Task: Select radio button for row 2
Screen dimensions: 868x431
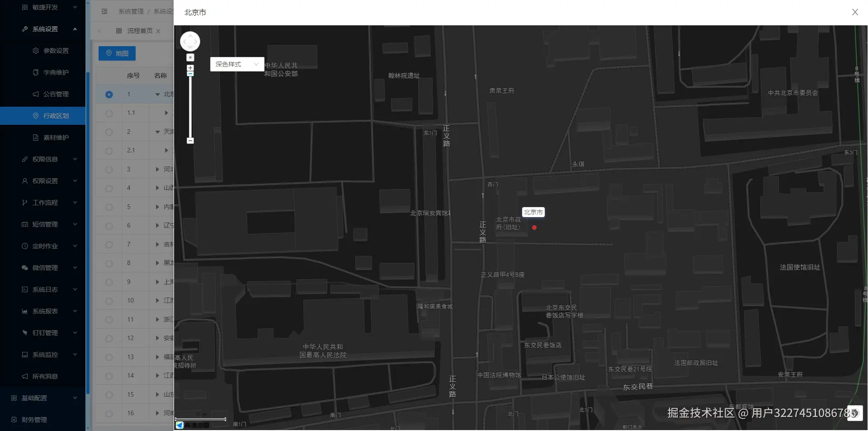Action: [109, 132]
